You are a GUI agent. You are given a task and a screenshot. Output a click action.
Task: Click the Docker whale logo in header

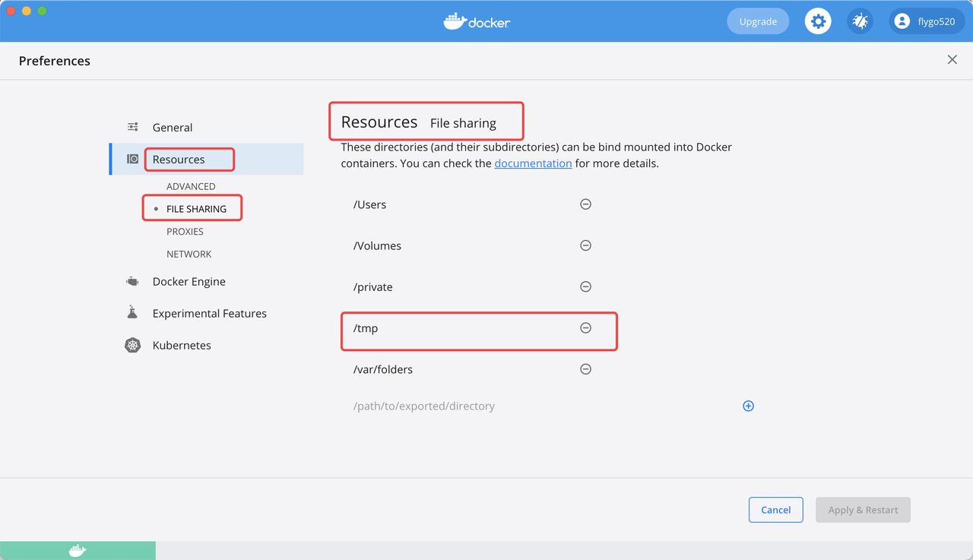(x=477, y=21)
